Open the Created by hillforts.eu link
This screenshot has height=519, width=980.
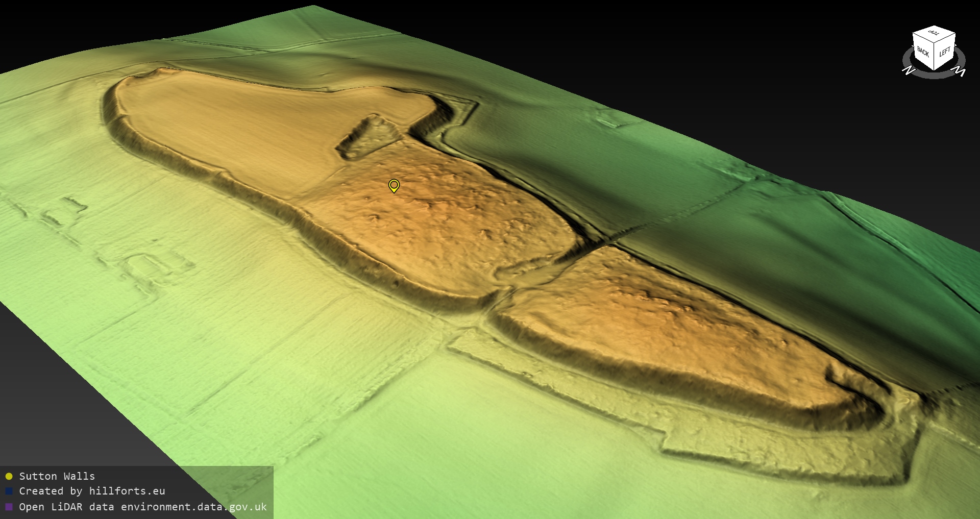[x=92, y=491]
